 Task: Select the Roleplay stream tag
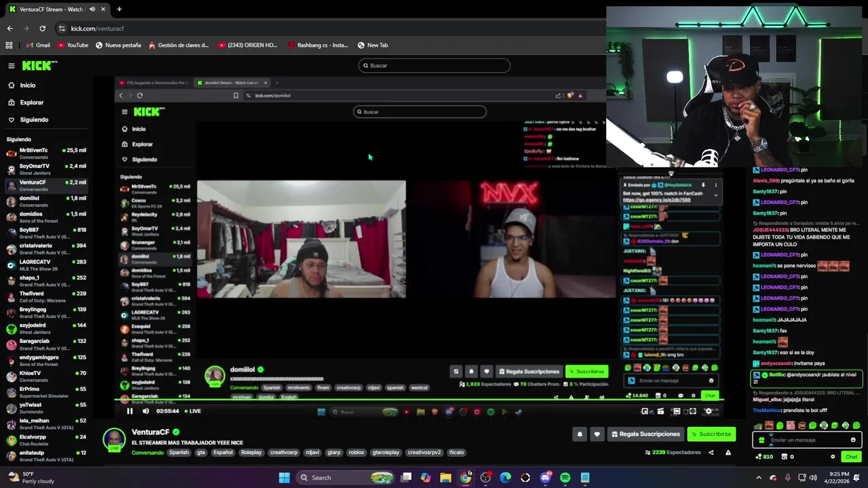click(x=251, y=453)
